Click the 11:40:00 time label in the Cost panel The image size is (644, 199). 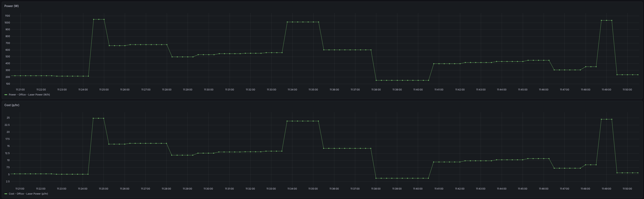point(418,189)
